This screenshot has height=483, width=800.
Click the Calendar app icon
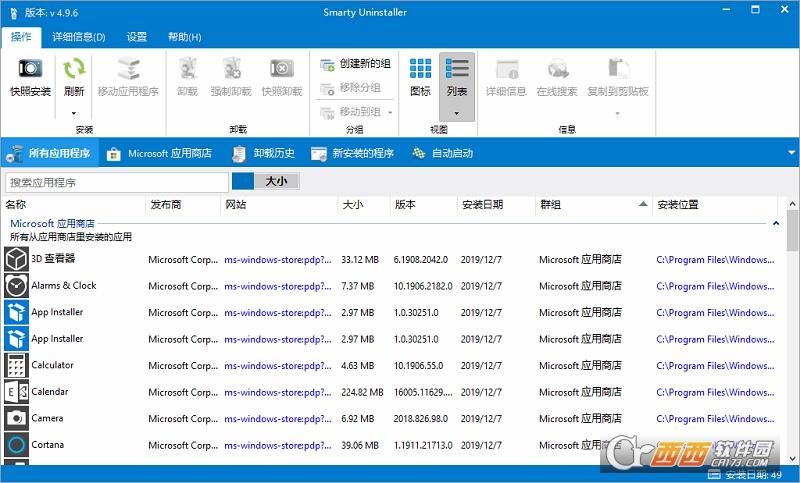click(x=16, y=392)
